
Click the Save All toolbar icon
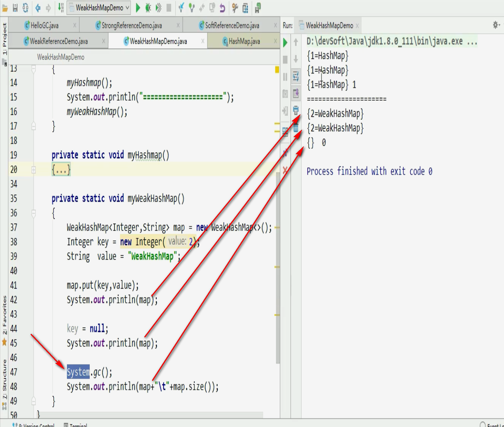[15, 8]
